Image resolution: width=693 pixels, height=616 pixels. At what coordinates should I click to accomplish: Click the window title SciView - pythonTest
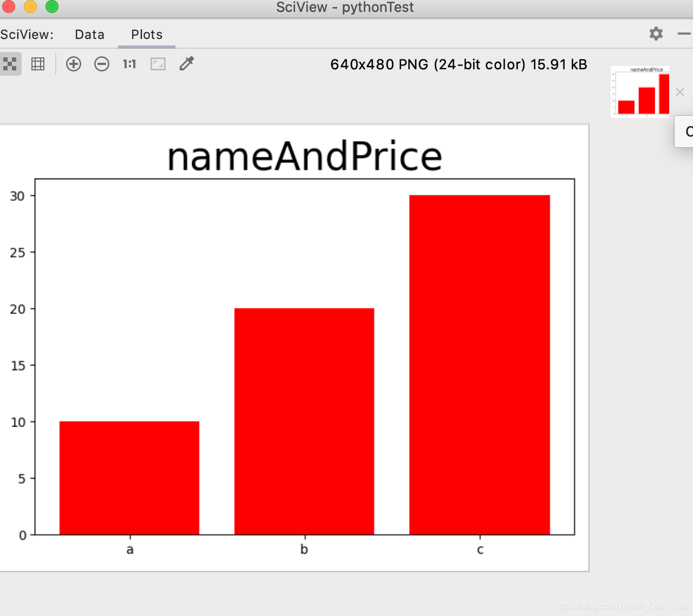click(345, 8)
